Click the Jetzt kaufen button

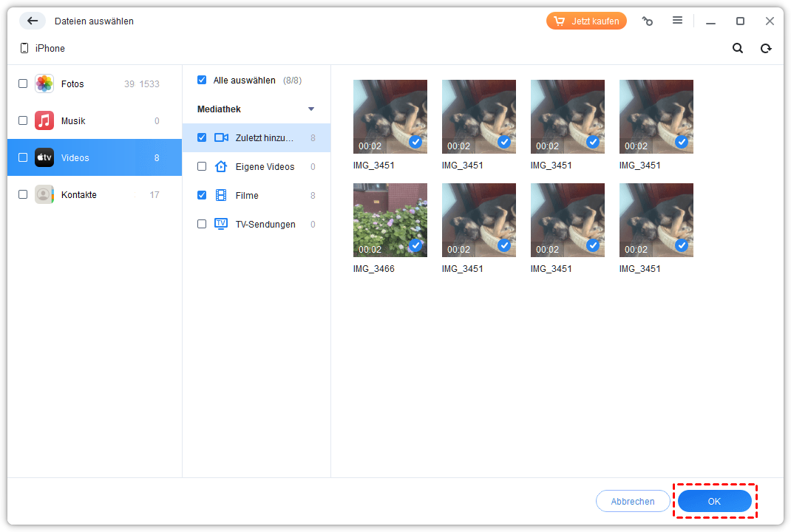pyautogui.click(x=586, y=21)
